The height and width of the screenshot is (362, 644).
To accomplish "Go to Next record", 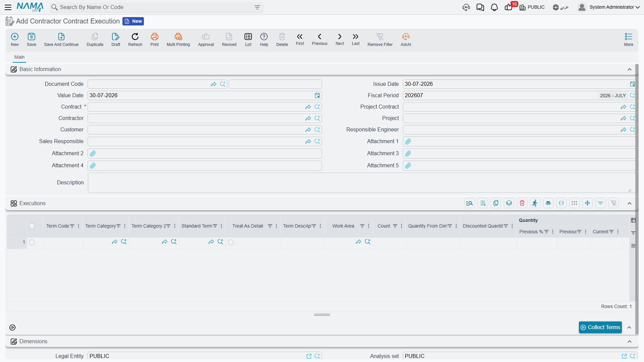I will [x=340, y=39].
